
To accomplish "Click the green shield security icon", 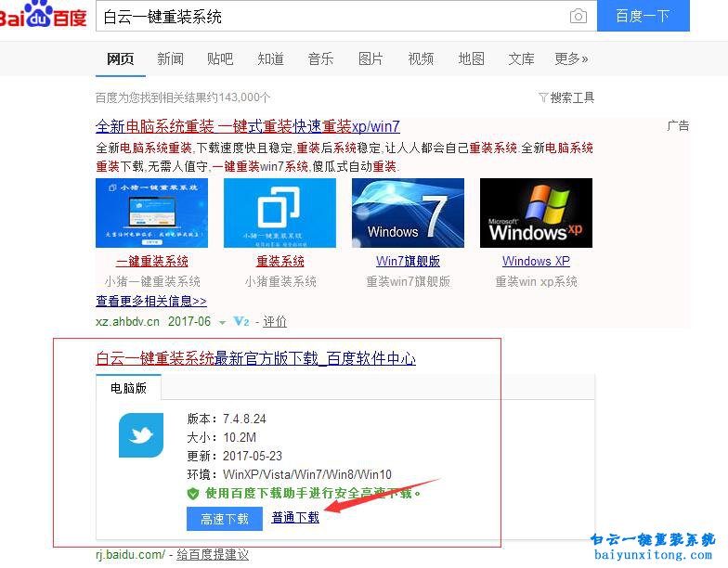I will point(193,494).
